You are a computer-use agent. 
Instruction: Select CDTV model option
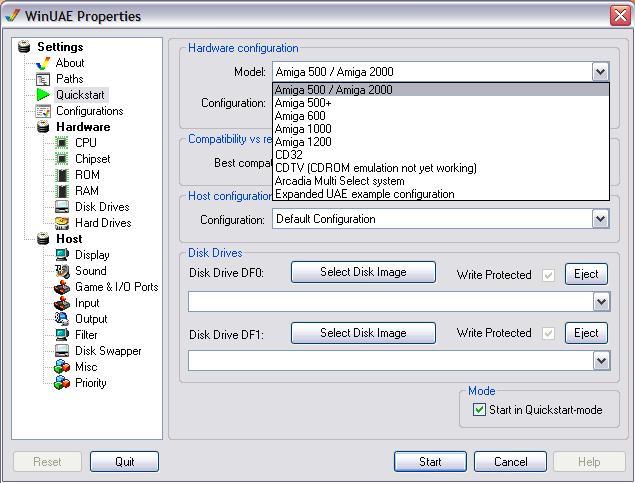click(x=441, y=168)
